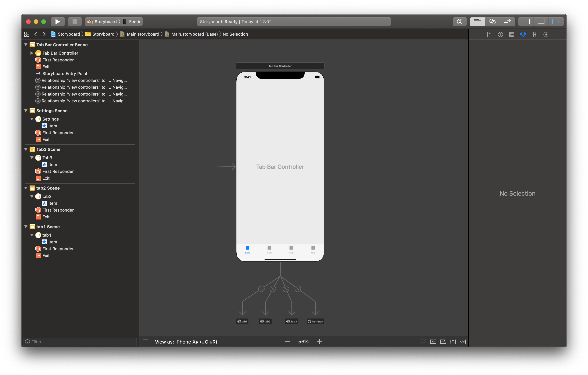The height and width of the screenshot is (375, 588).
Task: Open the Connections inspector
Action: tap(546, 34)
